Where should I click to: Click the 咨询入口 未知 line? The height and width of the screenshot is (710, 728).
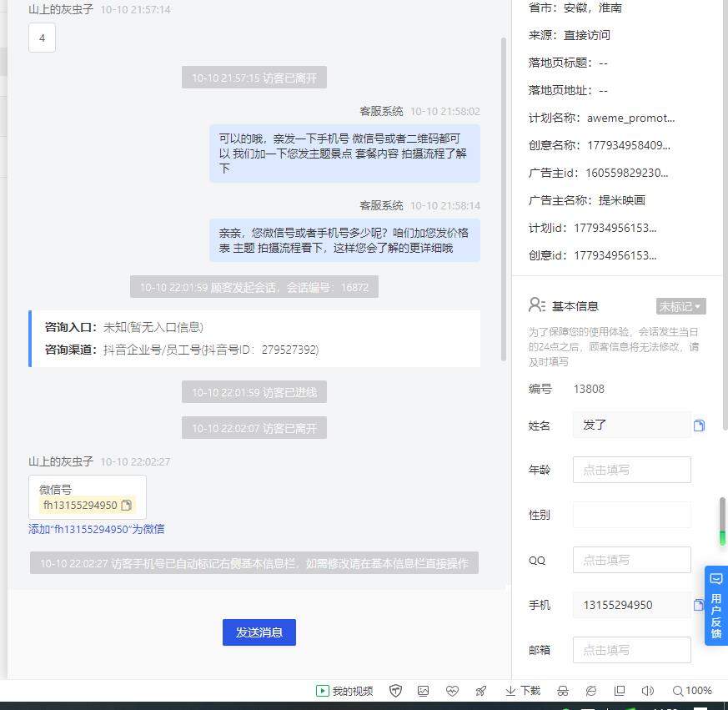(124, 328)
